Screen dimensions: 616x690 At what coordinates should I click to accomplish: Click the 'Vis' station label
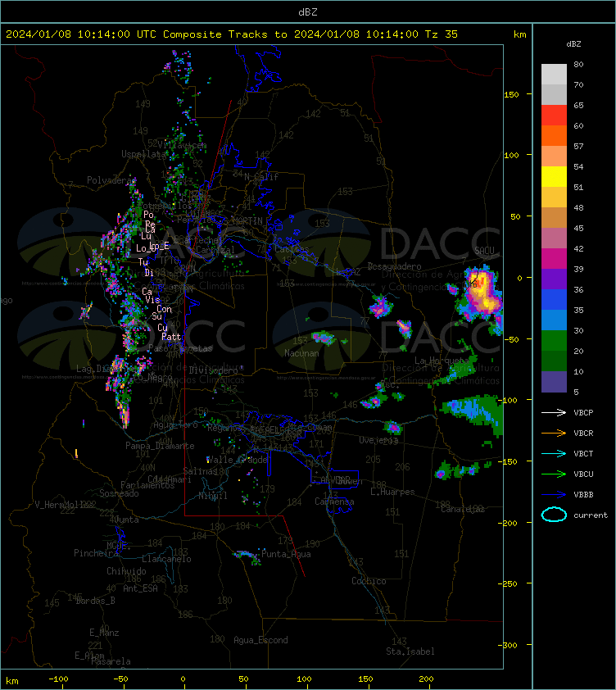point(152,300)
